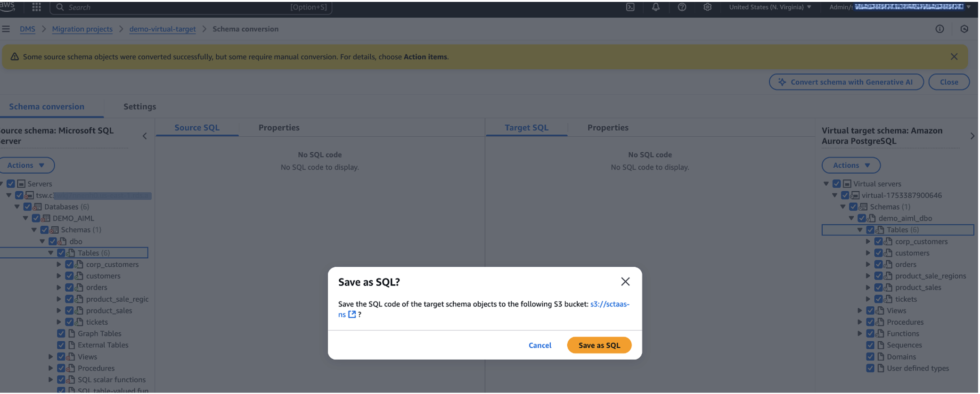Collapse the target Schemas (1) node
980x394 pixels.
click(x=843, y=206)
